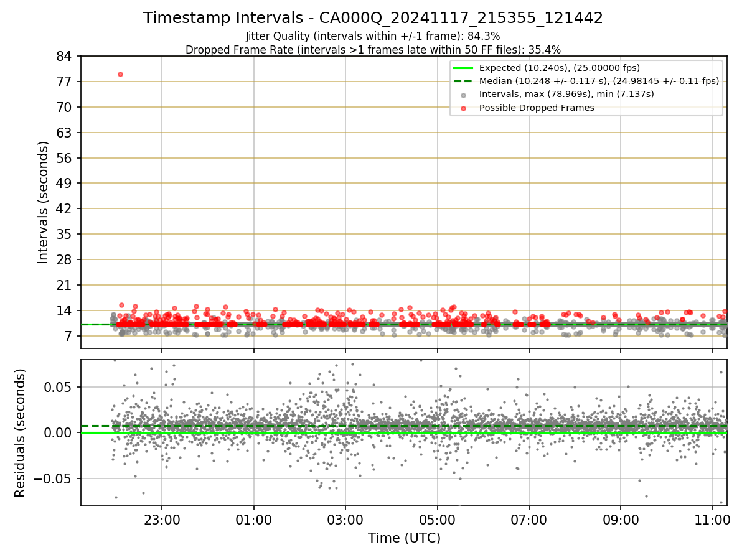The image size is (747, 560).
Task: Click the 63 y-axis tick label
Action: pyautogui.click(x=65, y=133)
